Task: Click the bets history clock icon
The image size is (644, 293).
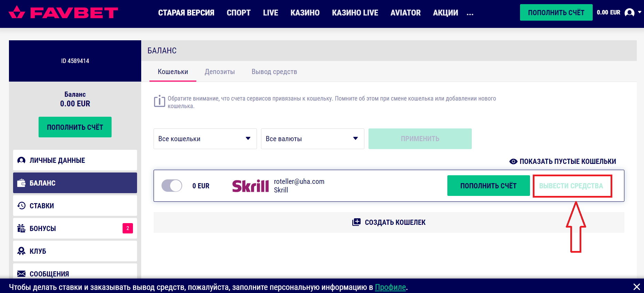Action: pyautogui.click(x=21, y=206)
